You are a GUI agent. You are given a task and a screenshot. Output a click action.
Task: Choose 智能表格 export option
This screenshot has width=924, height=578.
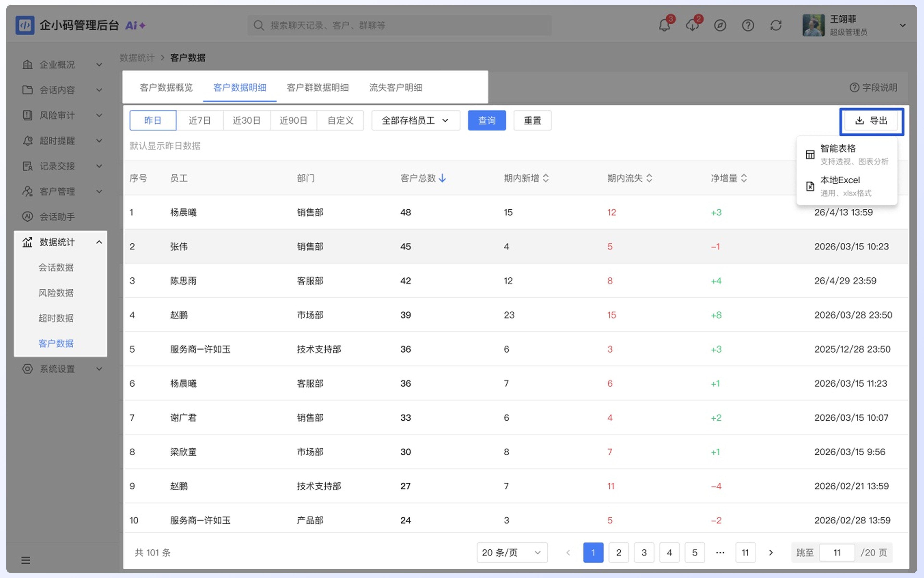coord(847,154)
